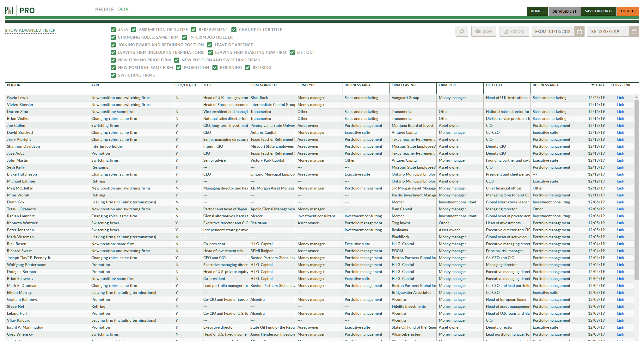
Task: Uncheck the PROMOTION filter checkbox
Action: pos(179,68)
